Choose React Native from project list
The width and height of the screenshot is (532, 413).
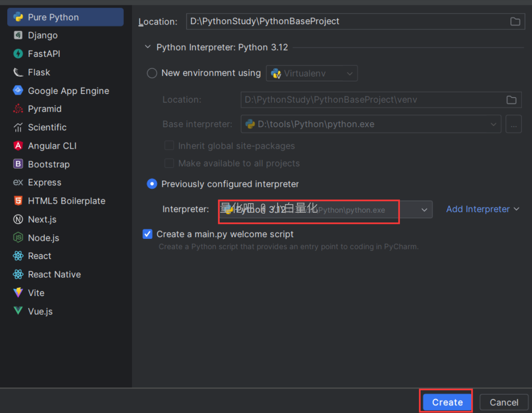[54, 274]
